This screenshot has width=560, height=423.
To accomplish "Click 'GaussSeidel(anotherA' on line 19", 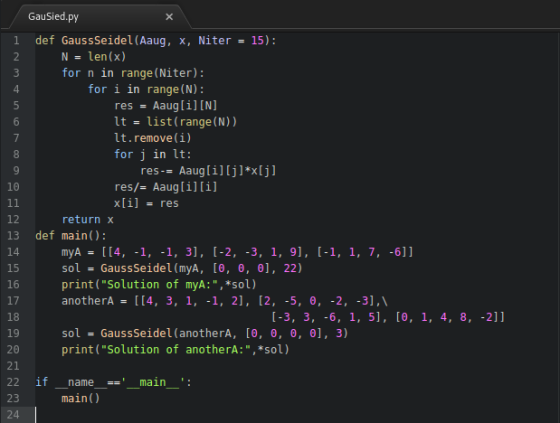I will (166, 333).
